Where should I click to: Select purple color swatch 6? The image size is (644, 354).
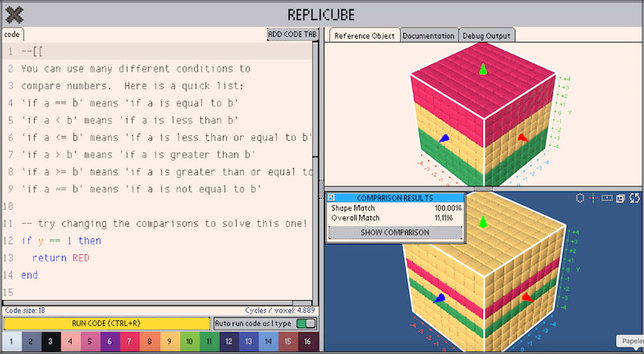[110, 342]
